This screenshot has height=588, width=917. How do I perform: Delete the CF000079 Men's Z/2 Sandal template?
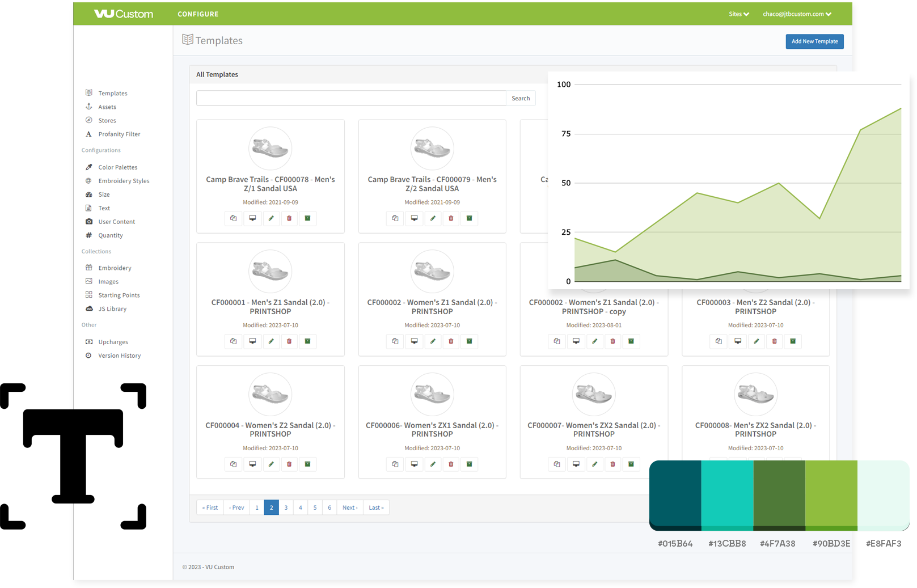(451, 218)
